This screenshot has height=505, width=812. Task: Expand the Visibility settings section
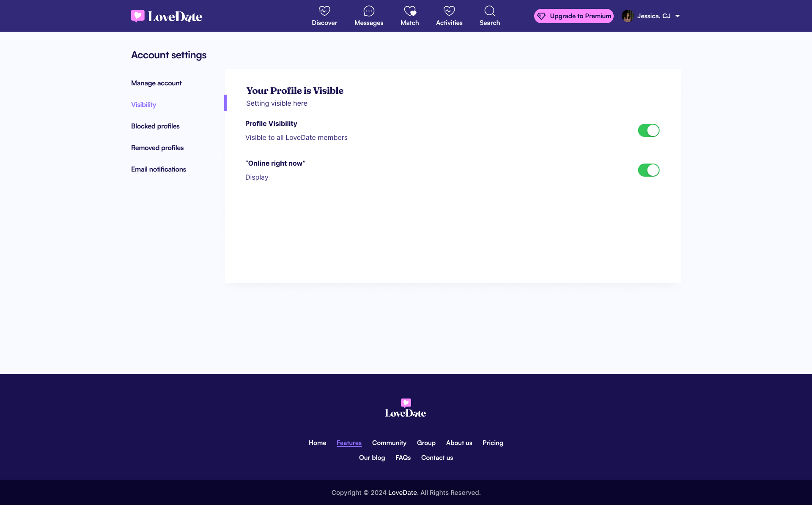click(143, 104)
